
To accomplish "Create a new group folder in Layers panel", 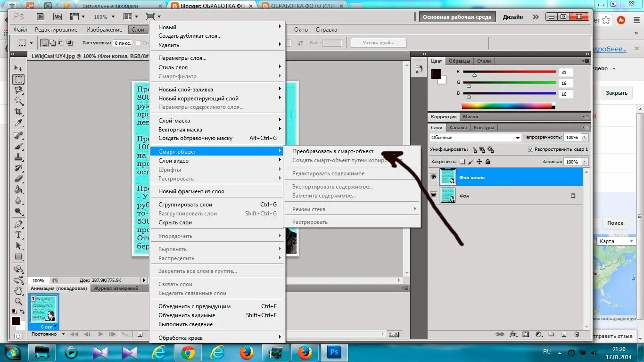I will pos(551,334).
